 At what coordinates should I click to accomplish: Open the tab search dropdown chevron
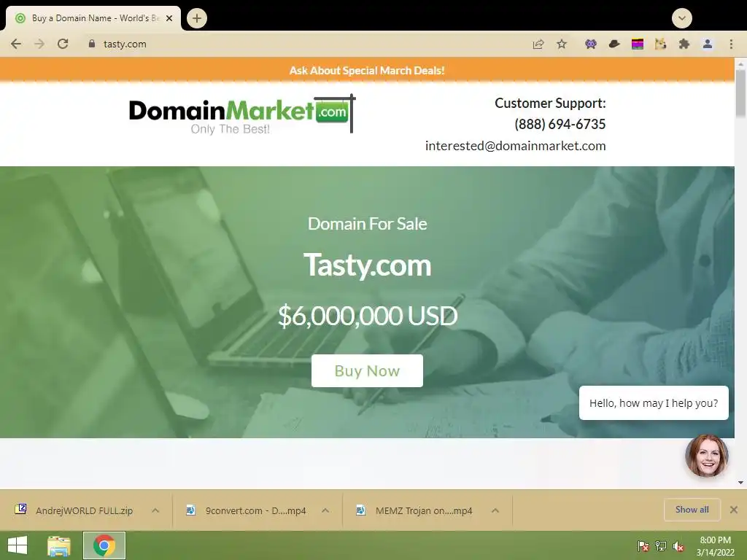coord(682,18)
